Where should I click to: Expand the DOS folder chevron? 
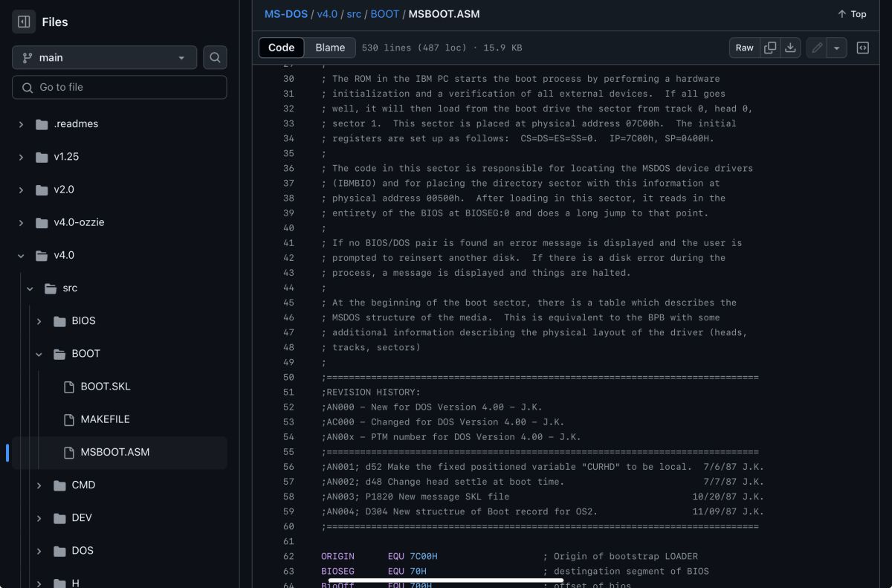[x=39, y=550]
